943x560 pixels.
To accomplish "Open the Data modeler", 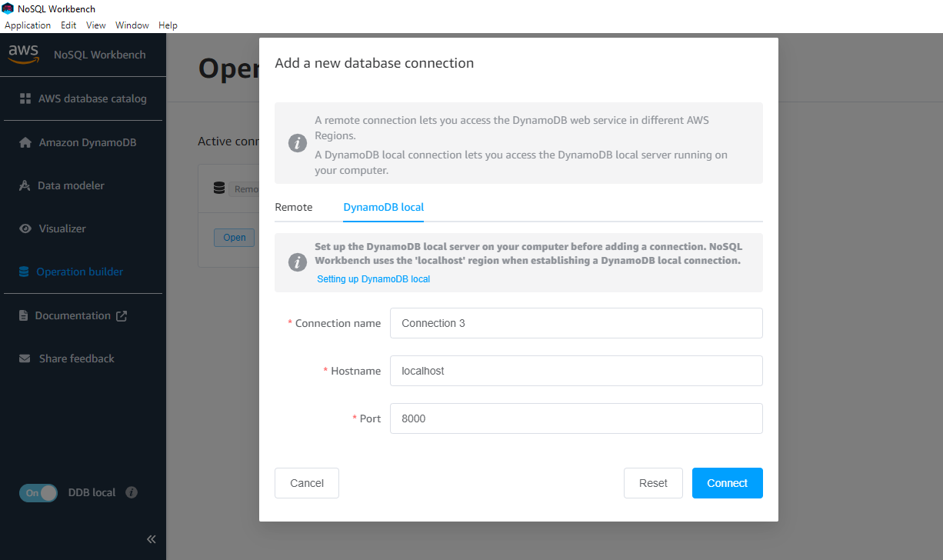I will point(72,185).
